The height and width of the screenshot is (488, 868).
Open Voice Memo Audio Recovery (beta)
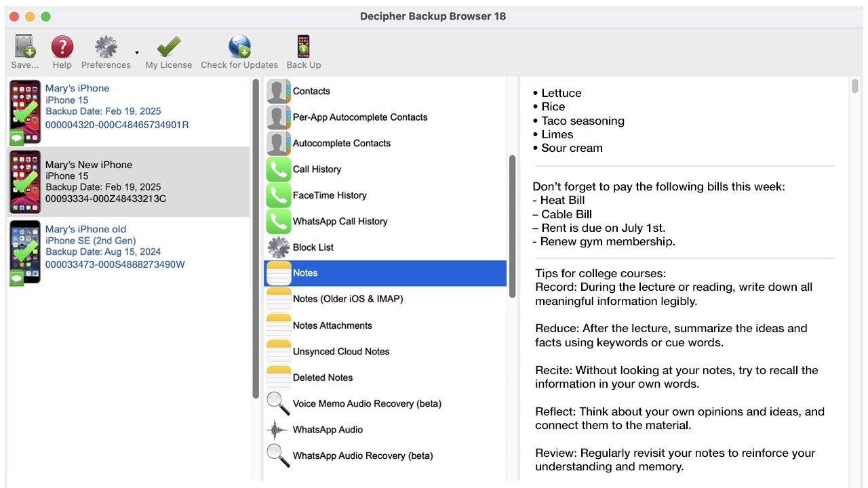coord(367,403)
